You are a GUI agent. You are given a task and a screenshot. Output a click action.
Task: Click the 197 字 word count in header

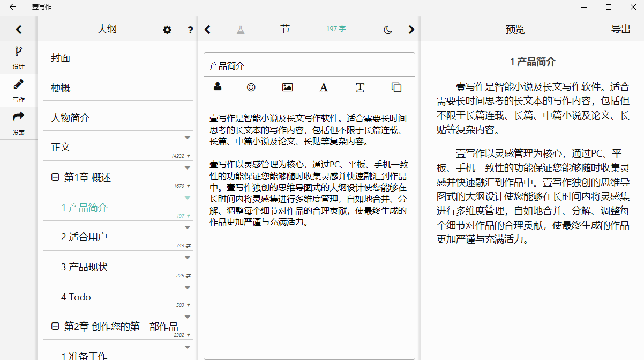pyautogui.click(x=336, y=29)
